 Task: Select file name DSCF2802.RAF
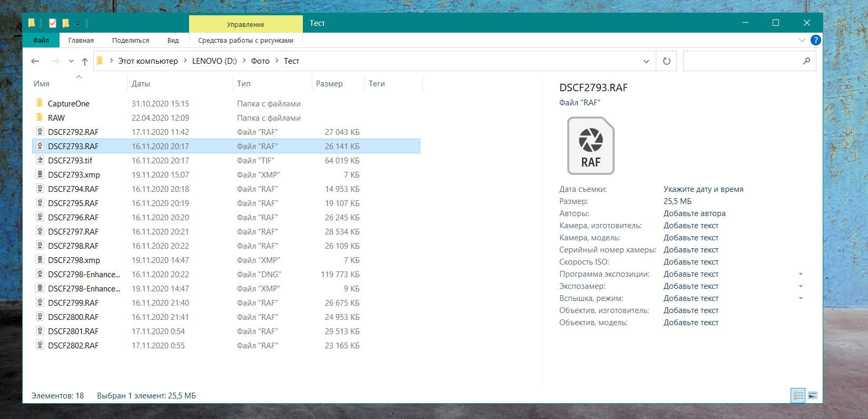[73, 345]
